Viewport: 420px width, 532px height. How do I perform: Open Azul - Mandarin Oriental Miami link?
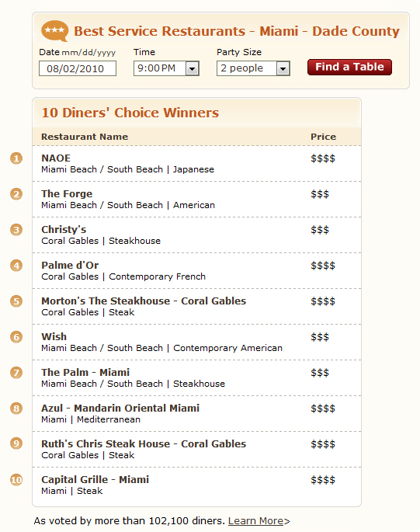120,408
